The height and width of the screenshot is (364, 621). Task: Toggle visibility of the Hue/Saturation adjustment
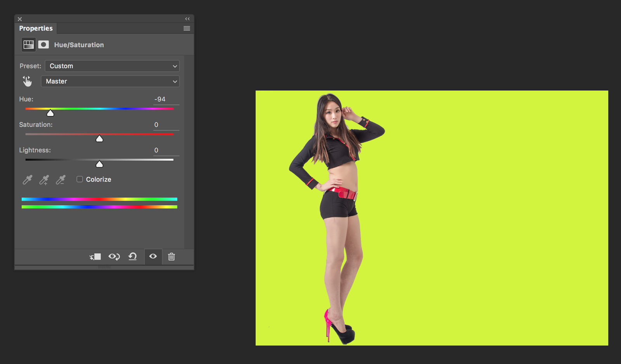[x=153, y=257]
